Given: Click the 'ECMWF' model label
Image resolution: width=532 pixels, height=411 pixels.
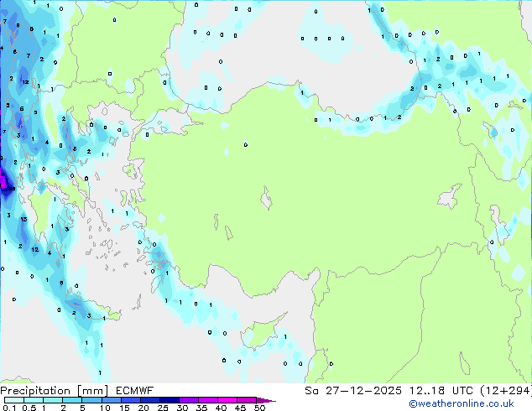Looking at the screenshot, I should [x=134, y=391].
